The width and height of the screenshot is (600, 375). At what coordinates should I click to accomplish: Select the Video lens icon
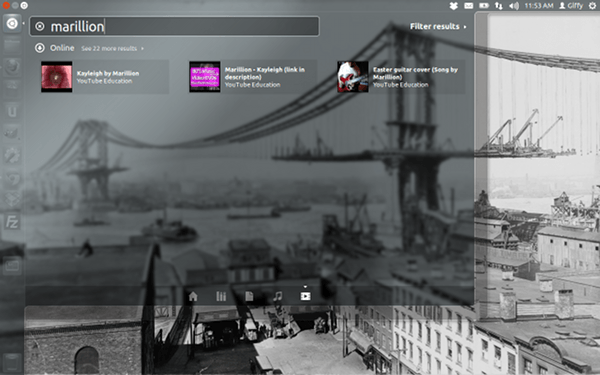click(305, 296)
